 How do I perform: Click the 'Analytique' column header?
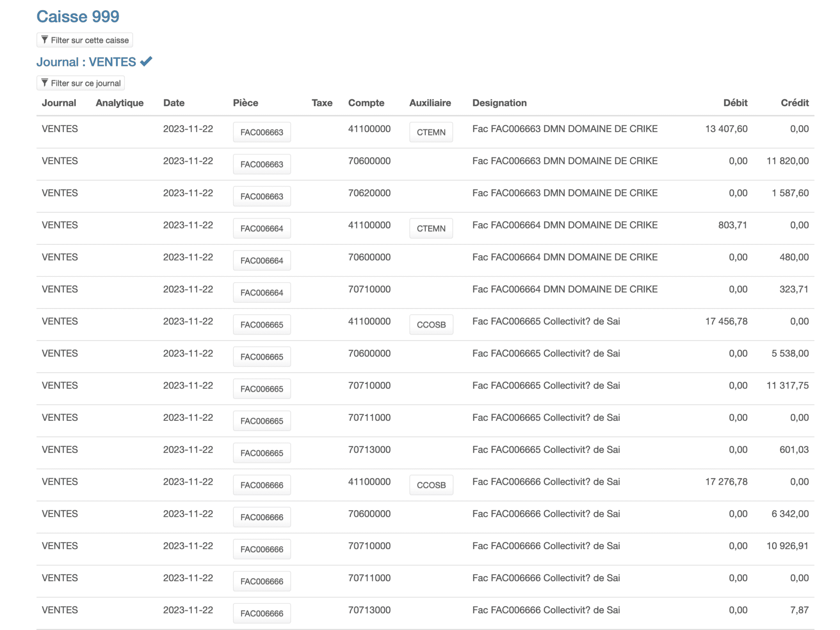tap(120, 103)
